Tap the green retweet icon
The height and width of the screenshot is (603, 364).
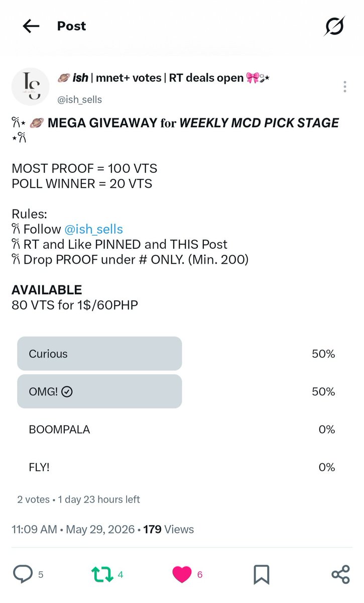[x=102, y=574]
